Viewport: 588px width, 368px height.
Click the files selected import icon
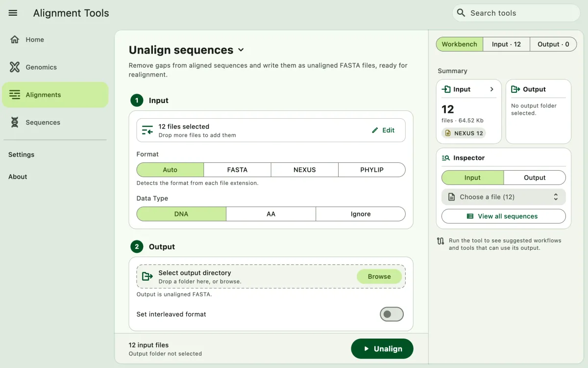(x=147, y=131)
